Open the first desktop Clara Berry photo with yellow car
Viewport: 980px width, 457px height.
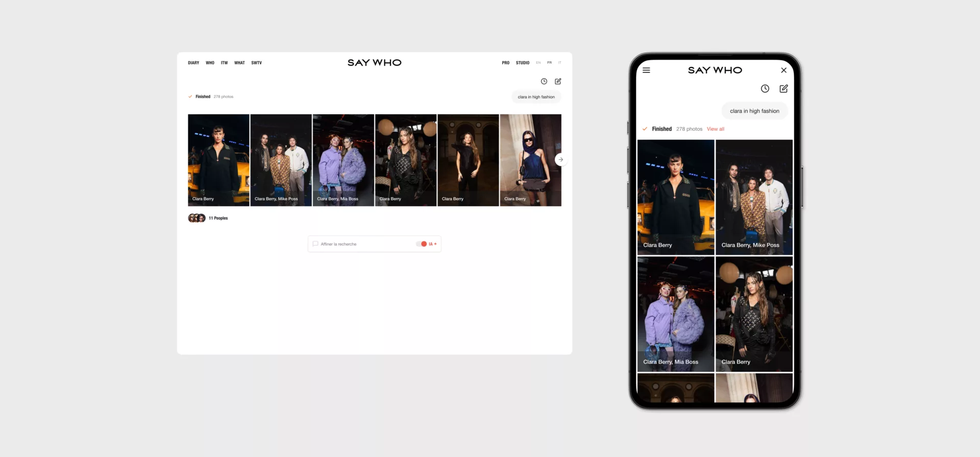click(x=218, y=160)
